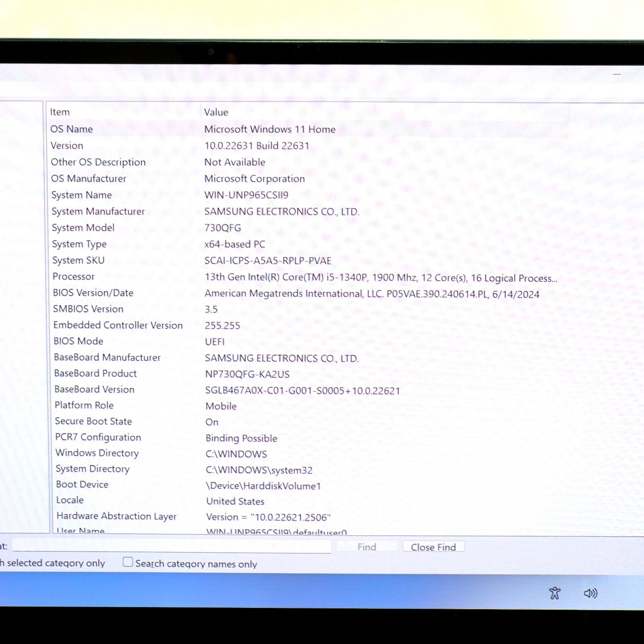Select the 'BaseBoard Version' item

click(x=94, y=389)
